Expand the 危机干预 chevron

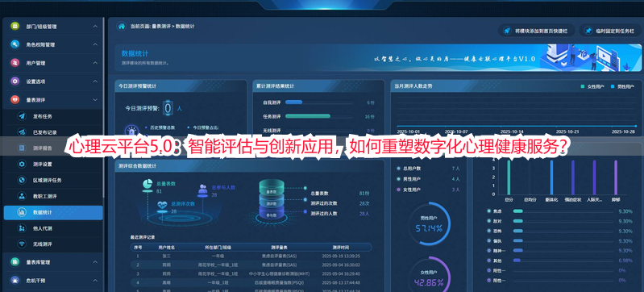pyautogui.click(x=95, y=281)
